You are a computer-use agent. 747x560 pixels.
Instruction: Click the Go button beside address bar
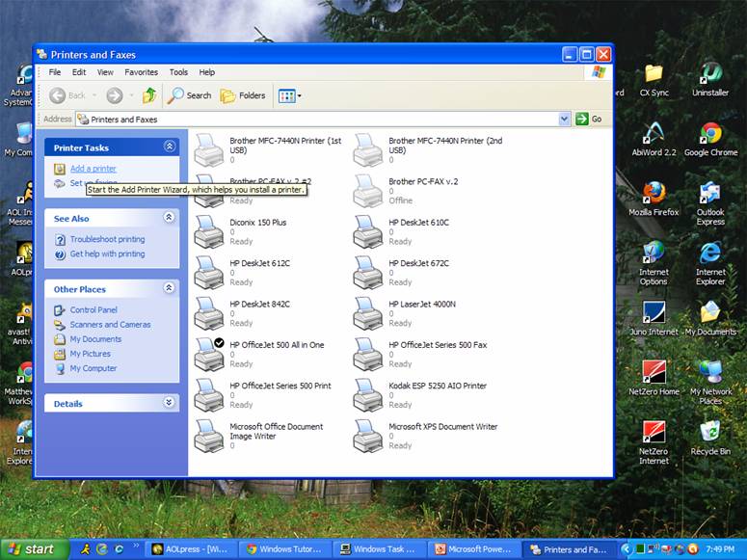[589, 119]
